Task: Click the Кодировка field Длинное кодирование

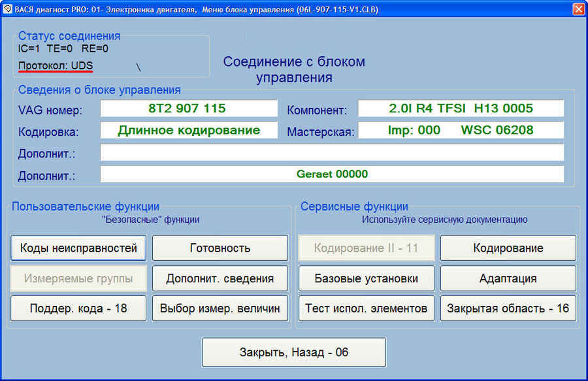Action: click(189, 130)
